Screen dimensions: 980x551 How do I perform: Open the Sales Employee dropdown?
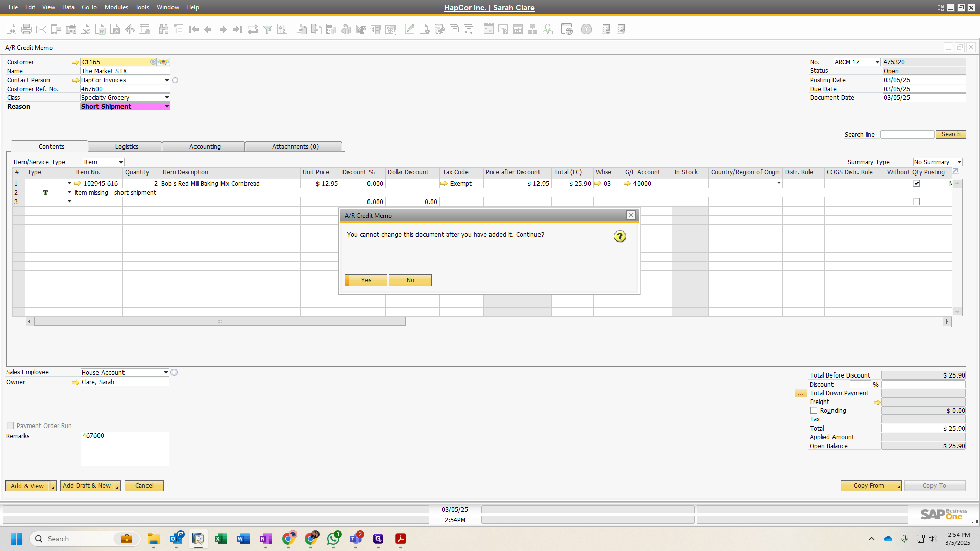click(166, 373)
